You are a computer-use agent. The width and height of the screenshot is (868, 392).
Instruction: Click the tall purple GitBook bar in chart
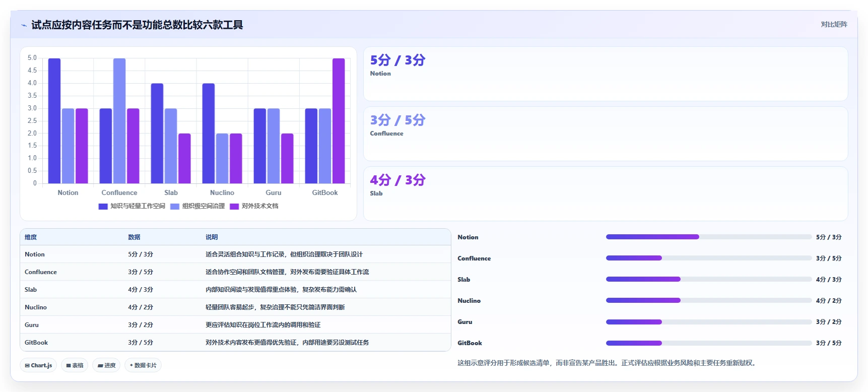pos(339,121)
